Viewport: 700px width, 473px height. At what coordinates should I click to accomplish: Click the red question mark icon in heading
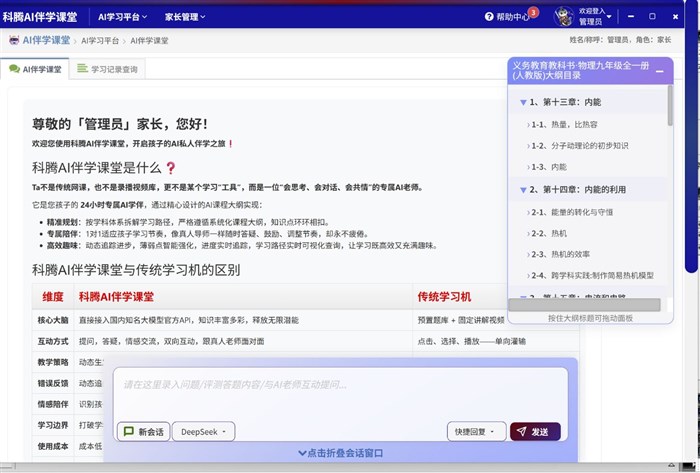[170, 168]
